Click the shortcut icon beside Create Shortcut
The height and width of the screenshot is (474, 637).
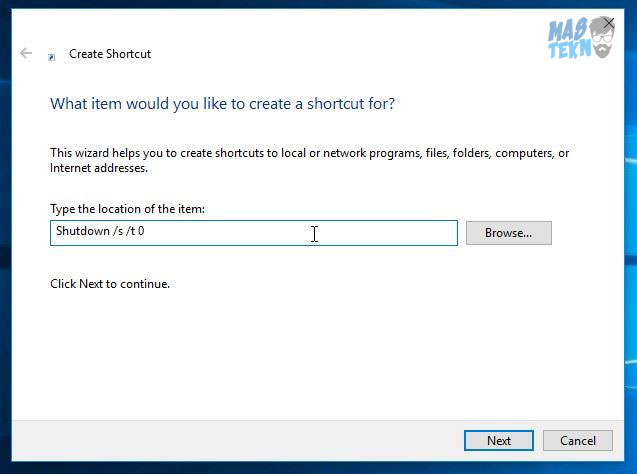pos(52,57)
